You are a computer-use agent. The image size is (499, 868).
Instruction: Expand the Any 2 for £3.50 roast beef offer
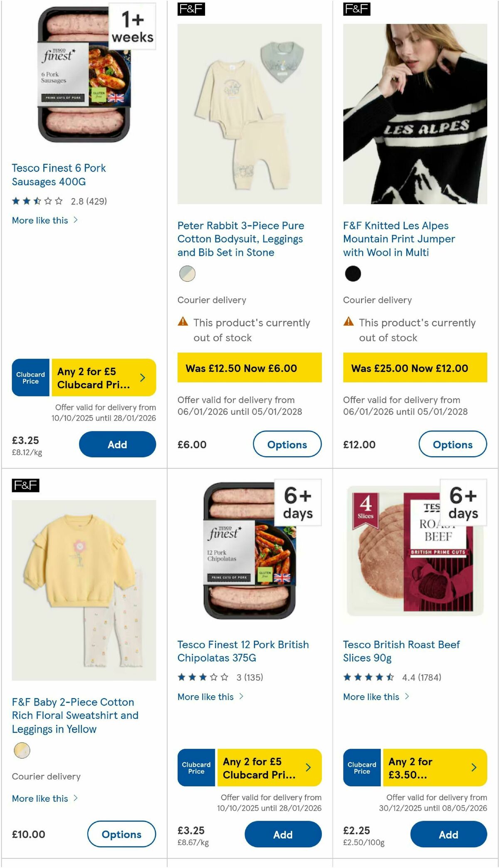(474, 768)
